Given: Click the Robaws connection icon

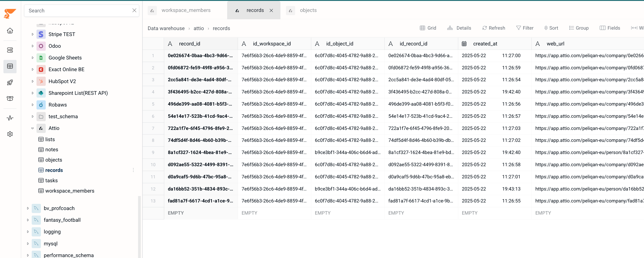Looking at the screenshot, I should 41,105.
